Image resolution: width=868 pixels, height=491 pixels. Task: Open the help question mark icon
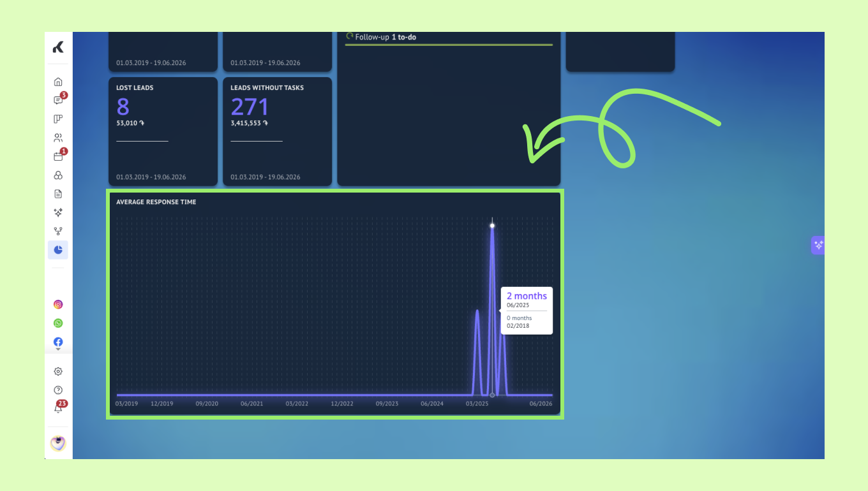pyautogui.click(x=58, y=390)
